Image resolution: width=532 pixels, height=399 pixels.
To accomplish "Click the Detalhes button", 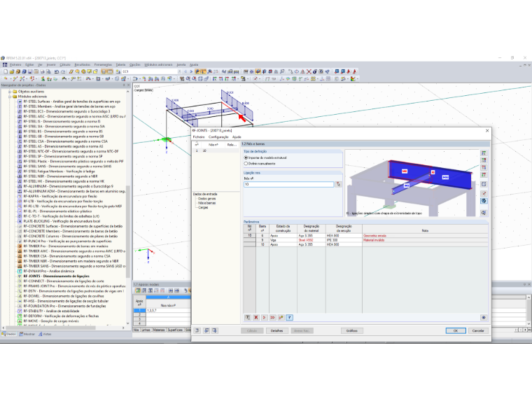I will point(277,331).
